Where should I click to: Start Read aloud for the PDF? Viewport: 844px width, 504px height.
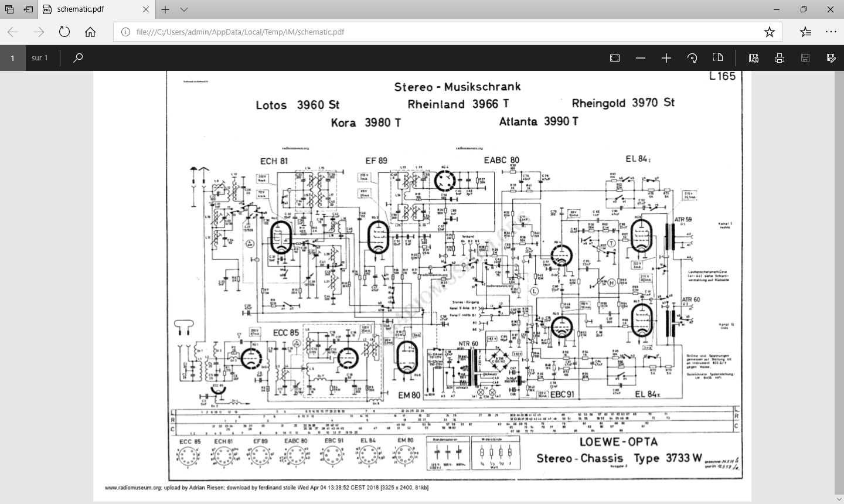(x=754, y=58)
